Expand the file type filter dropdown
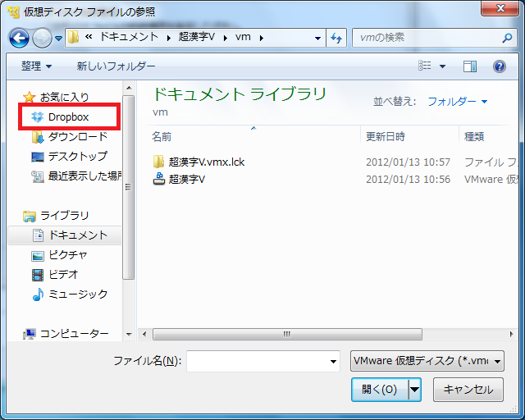 (427, 361)
